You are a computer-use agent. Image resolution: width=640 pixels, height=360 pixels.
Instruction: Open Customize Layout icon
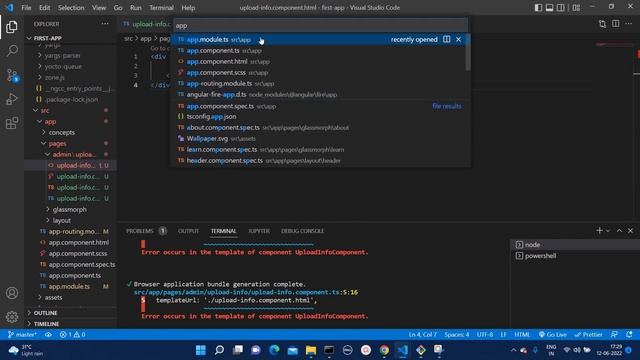576,7
